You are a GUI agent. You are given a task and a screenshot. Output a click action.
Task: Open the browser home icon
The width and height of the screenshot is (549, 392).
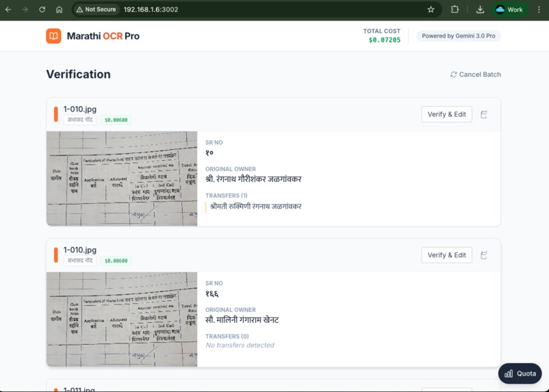coord(59,10)
